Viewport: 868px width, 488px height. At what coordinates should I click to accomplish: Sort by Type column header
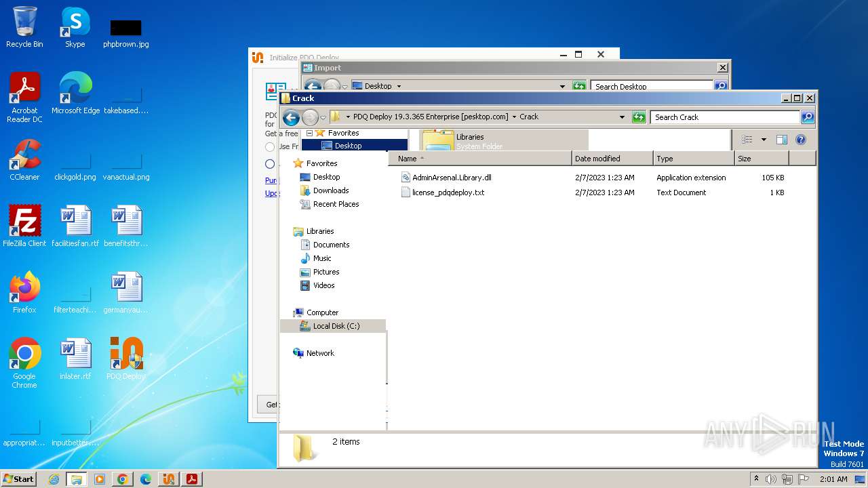pyautogui.click(x=694, y=159)
